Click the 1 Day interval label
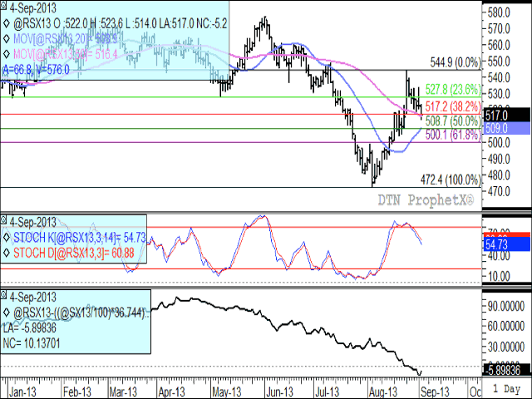532x399 pixels. [x=506, y=389]
